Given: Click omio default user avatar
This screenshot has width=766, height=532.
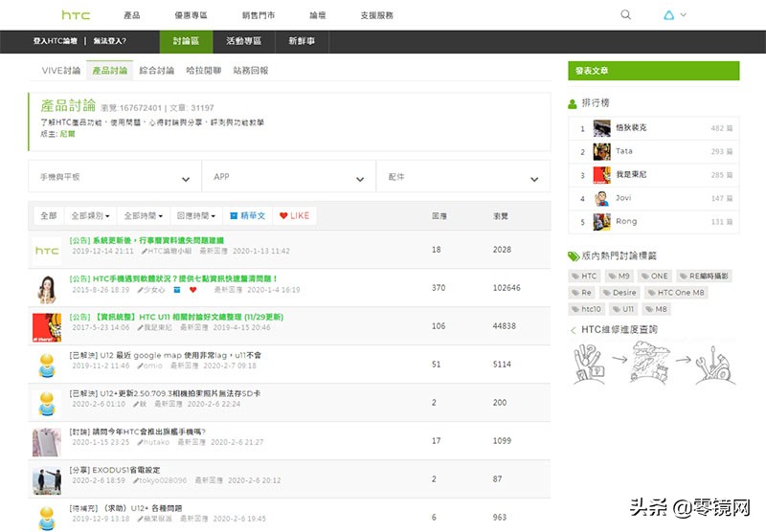Looking at the screenshot, I should click(x=47, y=366).
